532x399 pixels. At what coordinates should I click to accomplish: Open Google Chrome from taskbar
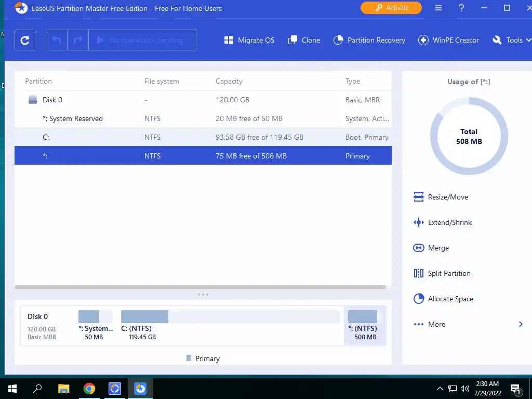(x=89, y=389)
